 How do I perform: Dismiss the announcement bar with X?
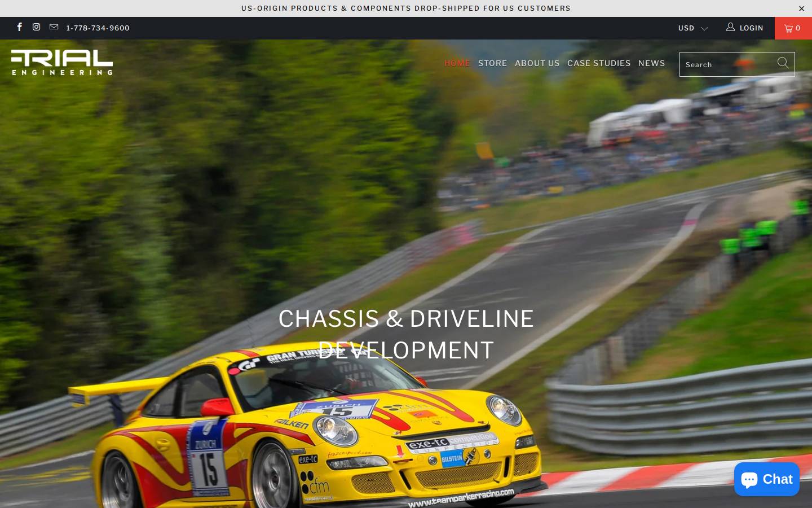(x=801, y=8)
